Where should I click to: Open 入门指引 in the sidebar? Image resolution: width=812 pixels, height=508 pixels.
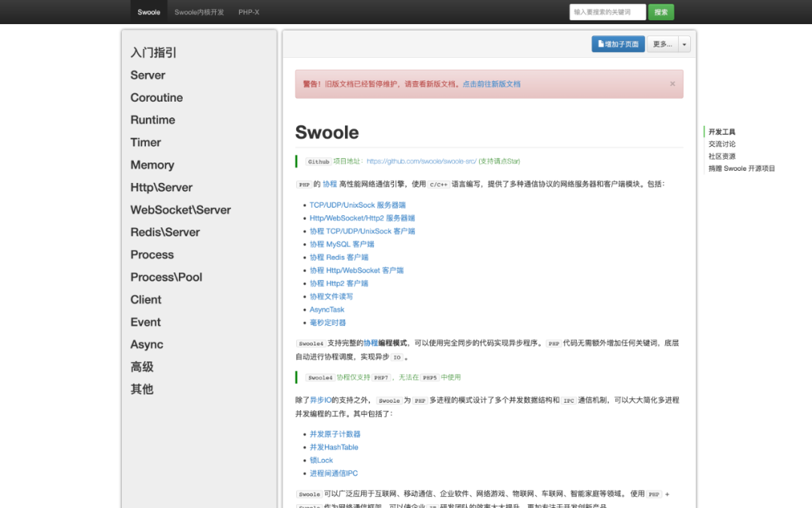pos(153,53)
